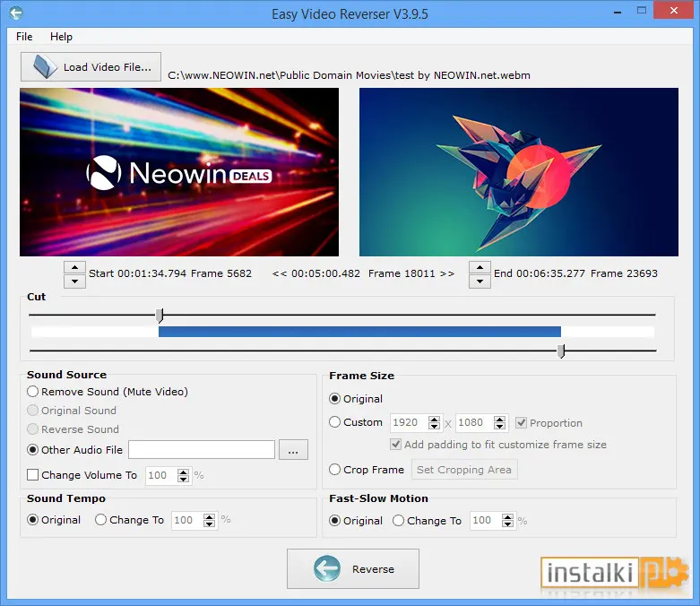700x606 pixels.
Task: Click the Set Cropping Area button
Action: pyautogui.click(x=464, y=470)
